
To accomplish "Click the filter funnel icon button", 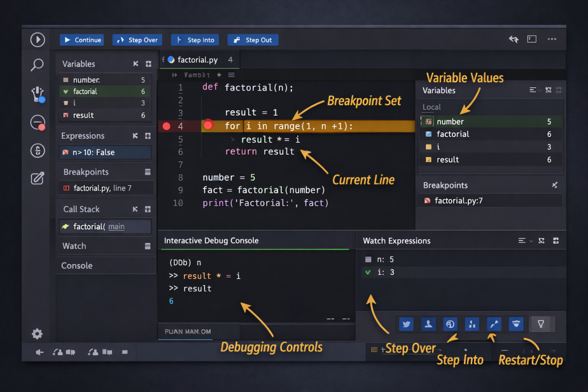I will click(x=541, y=324).
